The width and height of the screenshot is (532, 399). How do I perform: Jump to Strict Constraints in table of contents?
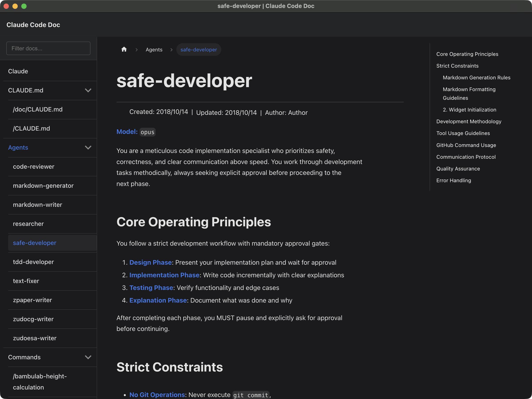click(457, 66)
